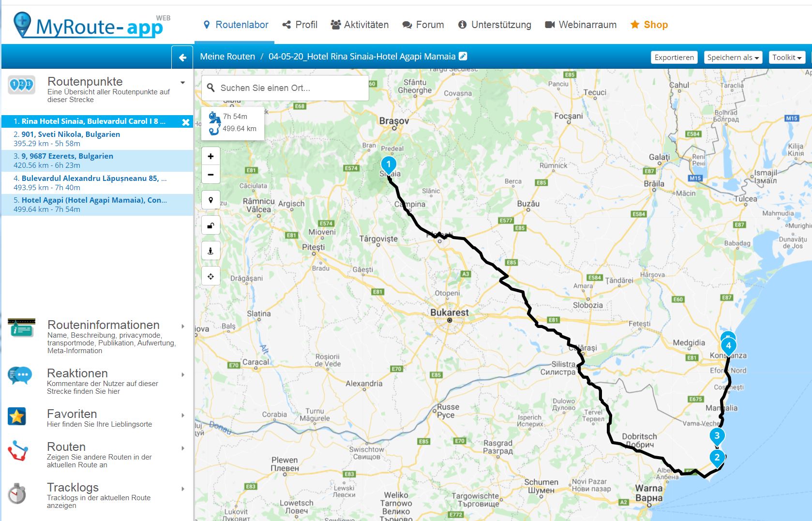The height and width of the screenshot is (521, 812).
Task: Expand the Routeninformationen section
Action: [x=182, y=327]
